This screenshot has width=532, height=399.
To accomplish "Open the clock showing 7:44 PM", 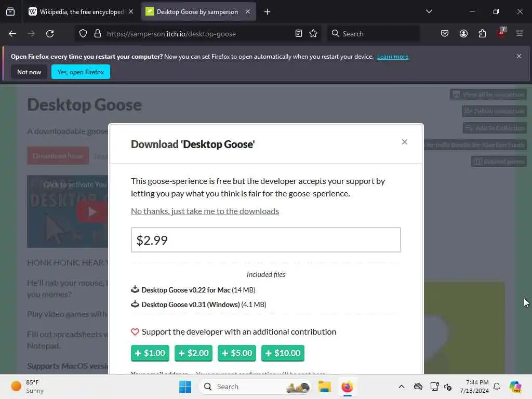I will (x=474, y=387).
